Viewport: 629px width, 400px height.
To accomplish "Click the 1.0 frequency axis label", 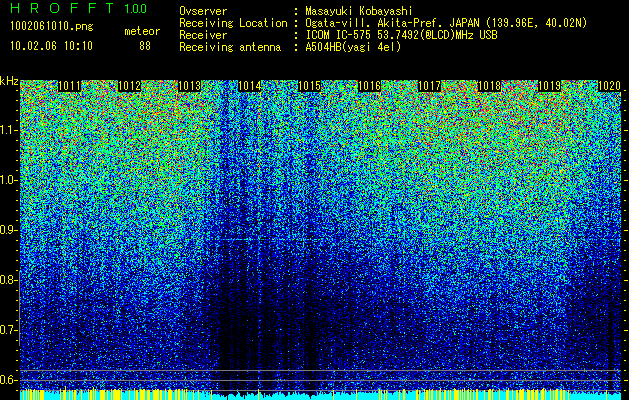I will coord(9,180).
